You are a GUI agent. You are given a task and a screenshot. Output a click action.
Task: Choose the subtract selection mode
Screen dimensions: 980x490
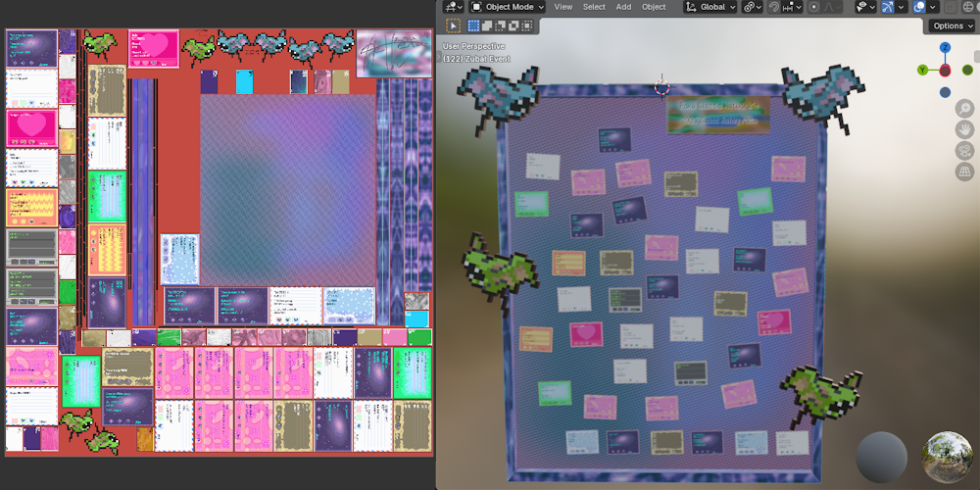click(501, 25)
